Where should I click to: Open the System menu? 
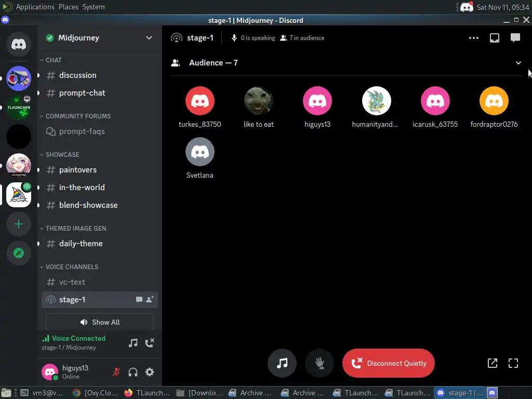pyautogui.click(x=94, y=7)
